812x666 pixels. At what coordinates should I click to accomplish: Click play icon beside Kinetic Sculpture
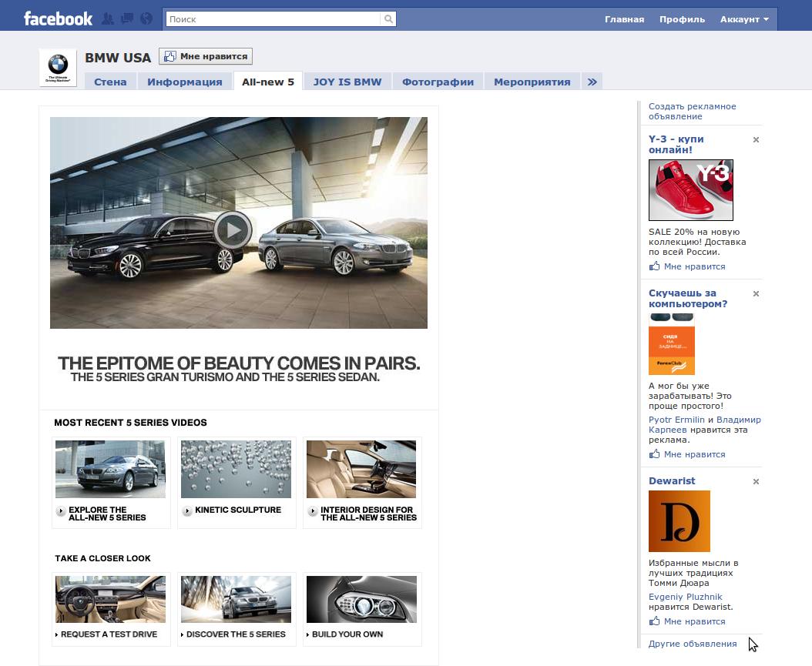(187, 511)
